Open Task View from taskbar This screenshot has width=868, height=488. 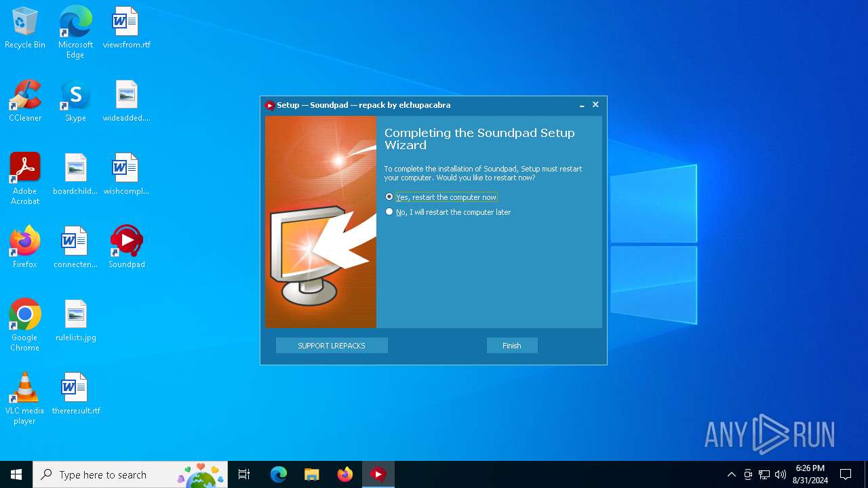pyautogui.click(x=244, y=474)
